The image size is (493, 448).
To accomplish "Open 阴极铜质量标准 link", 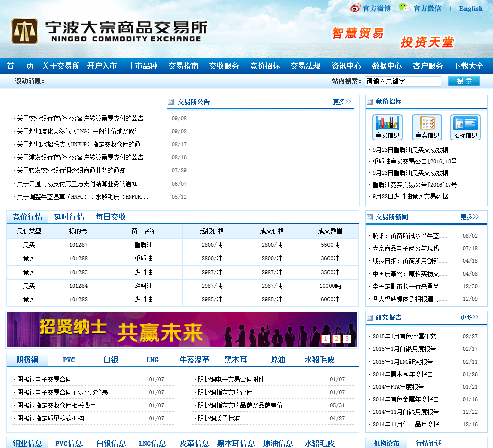I will point(218,418).
